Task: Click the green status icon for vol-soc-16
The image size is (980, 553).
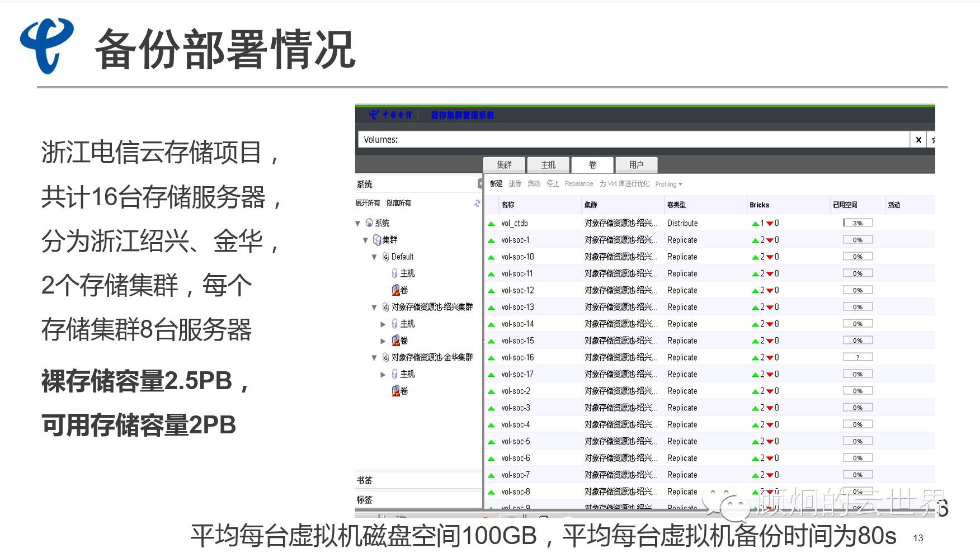Action: (491, 358)
